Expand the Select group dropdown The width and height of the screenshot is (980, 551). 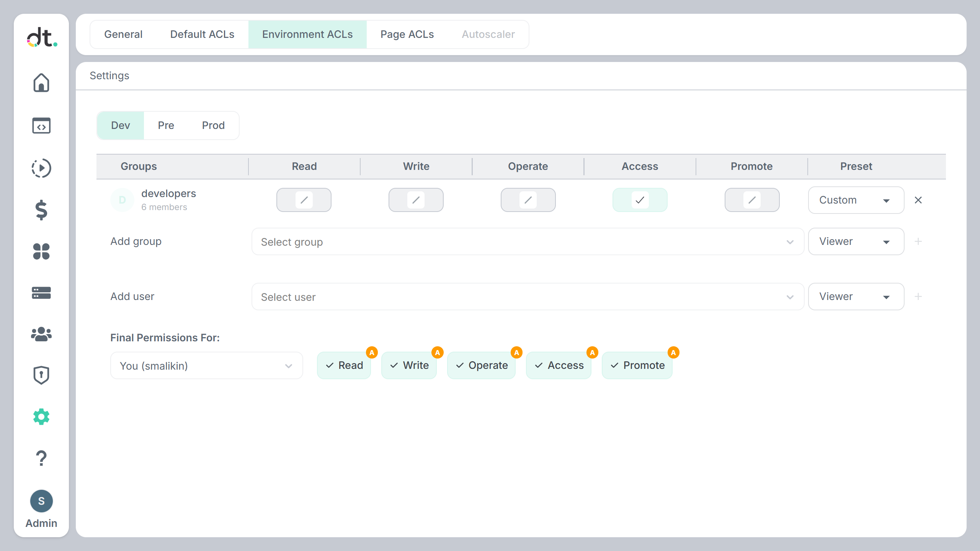point(528,241)
